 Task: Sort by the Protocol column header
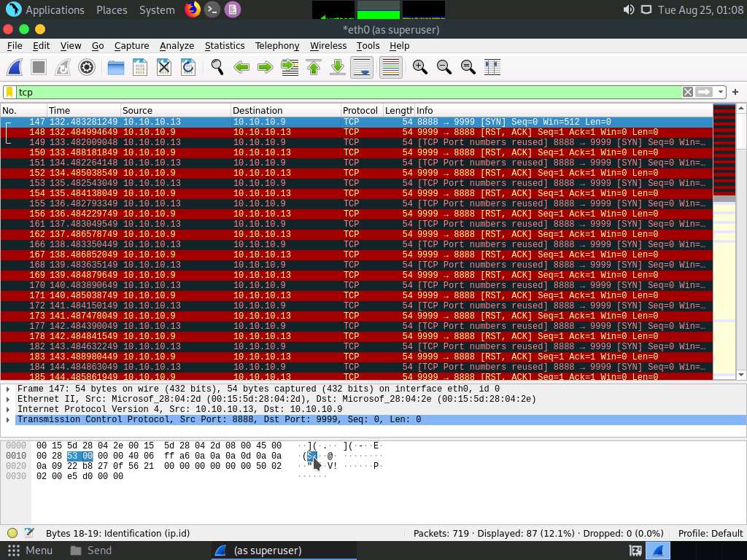[x=362, y=111]
